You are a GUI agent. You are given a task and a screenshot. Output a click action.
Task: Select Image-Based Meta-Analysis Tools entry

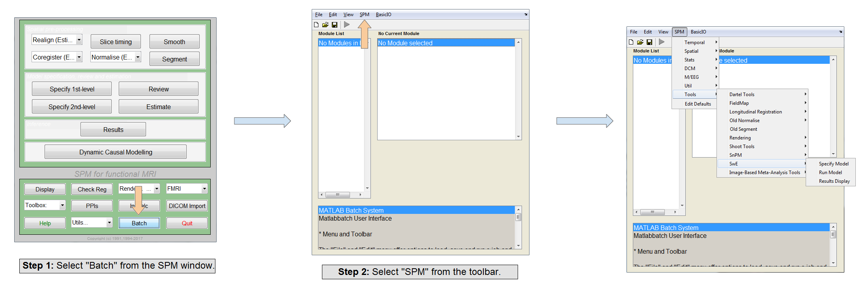tap(763, 173)
